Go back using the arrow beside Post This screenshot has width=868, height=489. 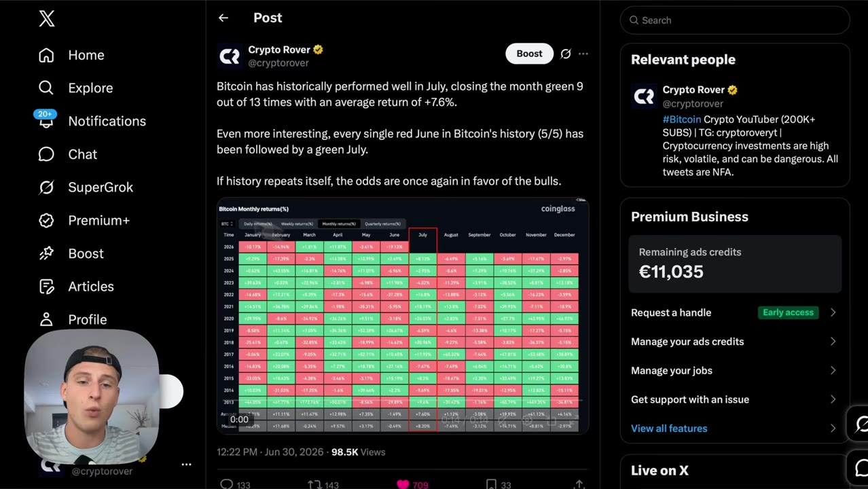(223, 18)
